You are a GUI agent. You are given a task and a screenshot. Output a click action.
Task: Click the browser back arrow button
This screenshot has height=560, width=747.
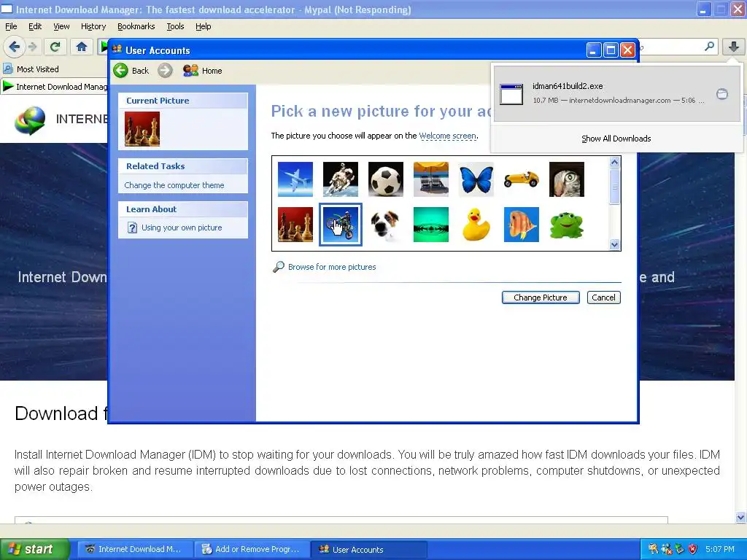(x=15, y=47)
